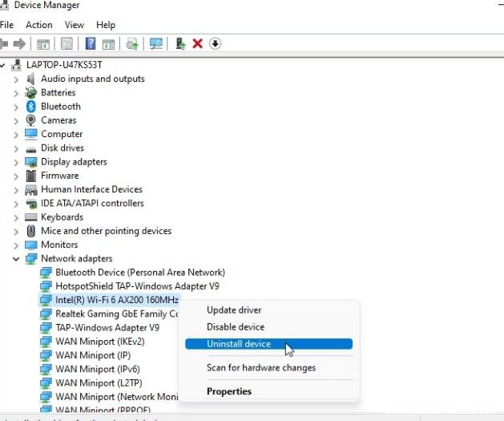Open the Action menu
This screenshot has width=504, height=421.
click(x=39, y=25)
